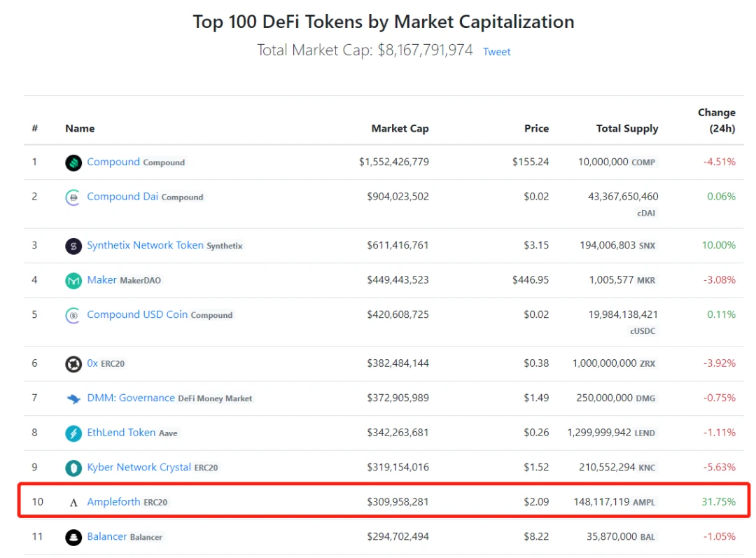The height and width of the screenshot is (558, 756).
Task: Click the market cap $904,023,502
Action: [398, 197]
